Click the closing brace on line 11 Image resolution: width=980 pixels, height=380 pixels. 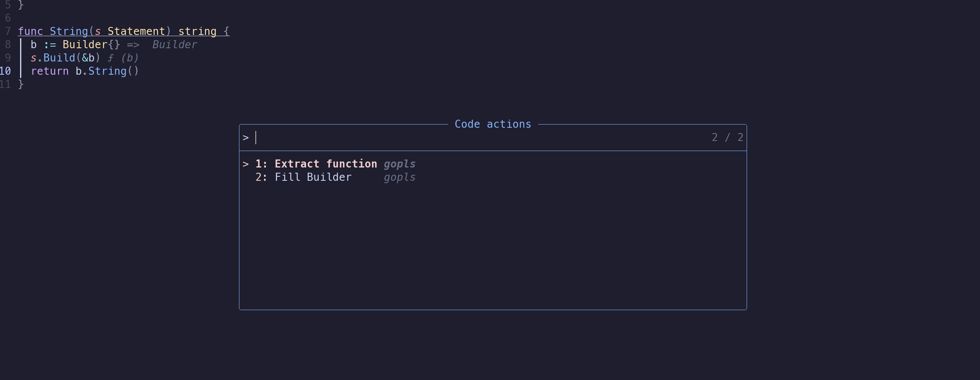pos(20,84)
